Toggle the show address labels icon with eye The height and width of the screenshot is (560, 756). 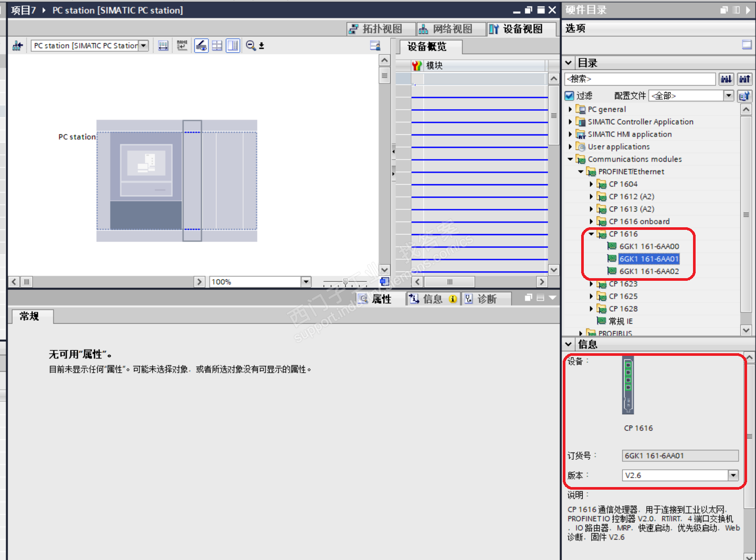point(201,46)
